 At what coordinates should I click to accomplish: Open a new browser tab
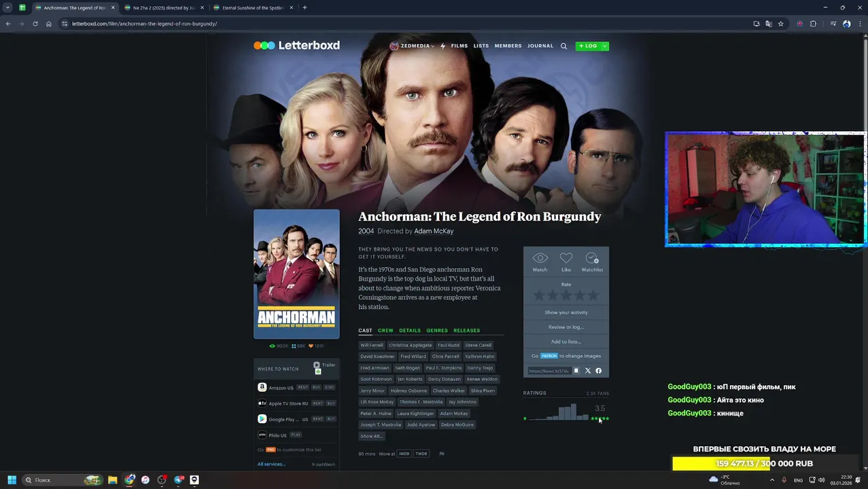[x=305, y=7]
